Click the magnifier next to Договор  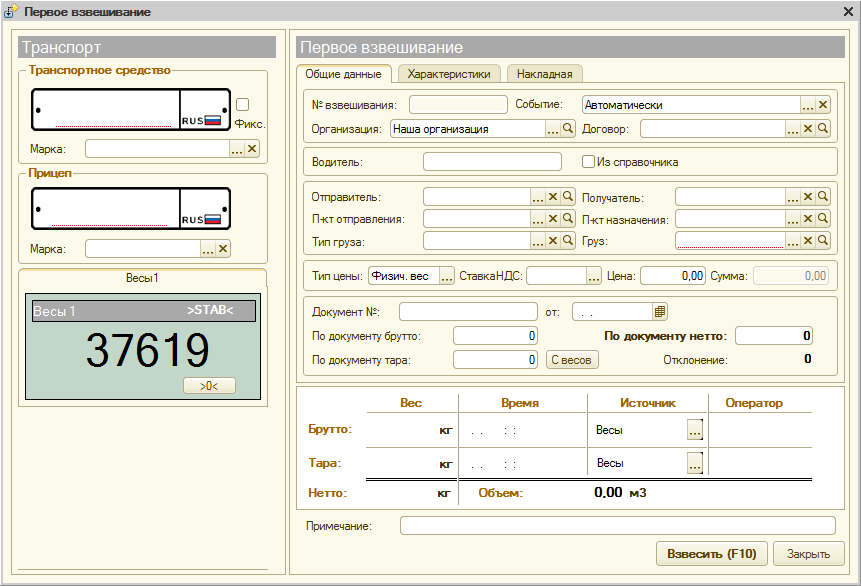[823, 129]
